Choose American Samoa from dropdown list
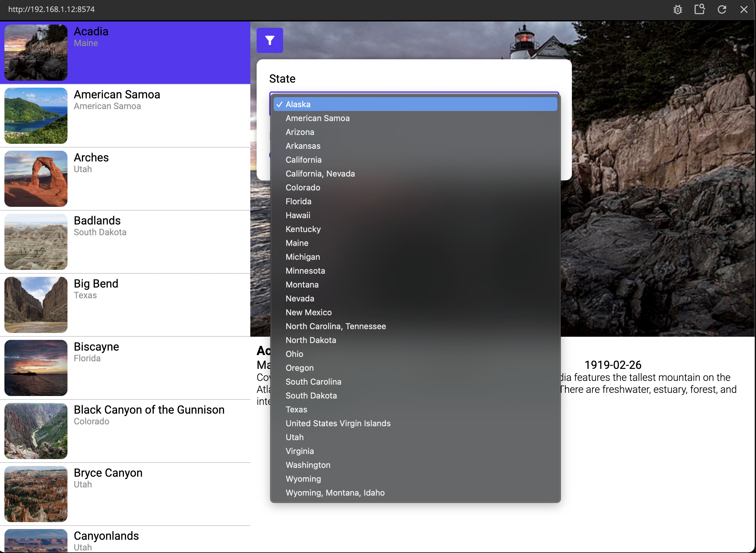The image size is (756, 553). pyautogui.click(x=415, y=118)
